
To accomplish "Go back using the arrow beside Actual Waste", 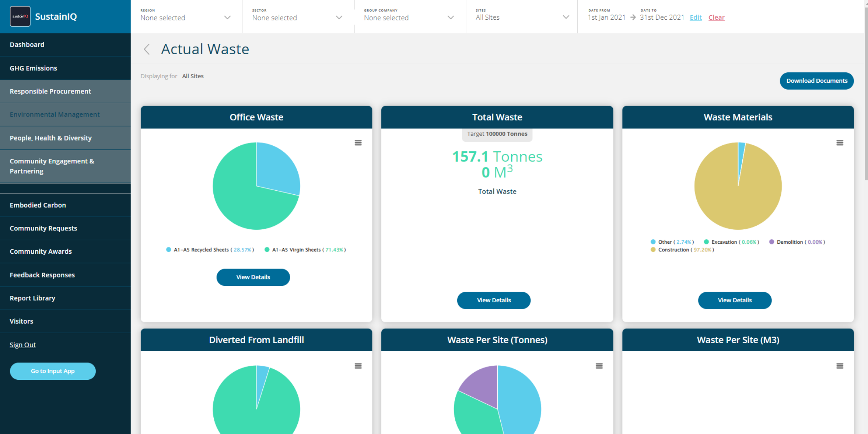I will pos(147,49).
